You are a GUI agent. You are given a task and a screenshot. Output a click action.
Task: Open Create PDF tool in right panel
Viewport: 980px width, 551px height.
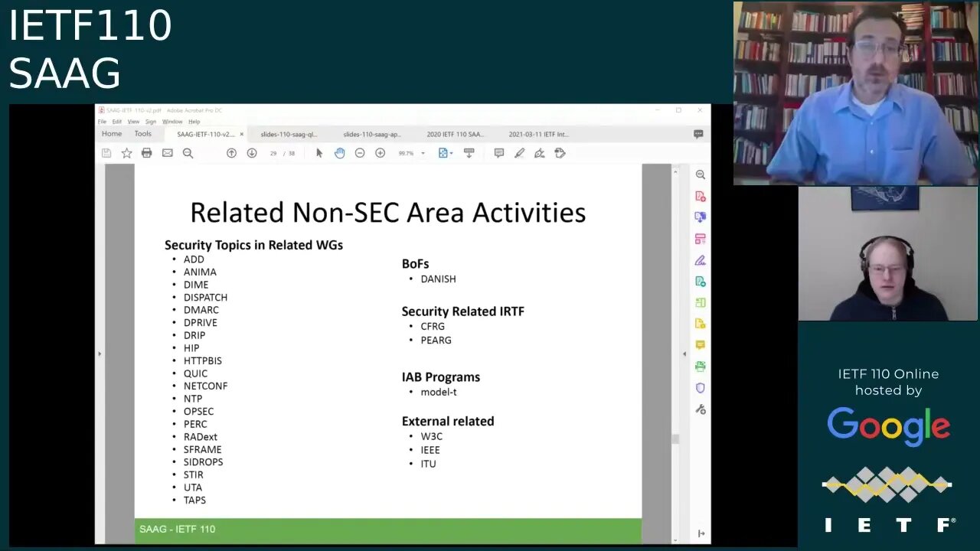pos(700,197)
